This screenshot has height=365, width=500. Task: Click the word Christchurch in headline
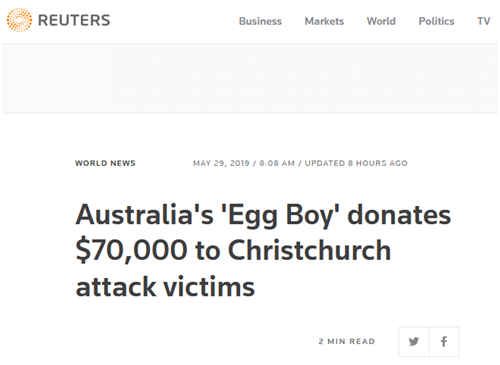click(x=309, y=250)
